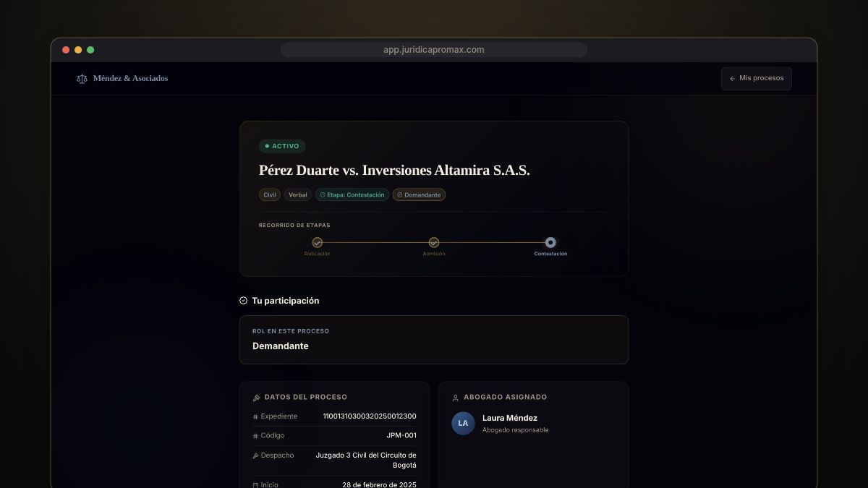Click the name Laura Méndez
This screenshot has height=488, width=868.
[510, 418]
